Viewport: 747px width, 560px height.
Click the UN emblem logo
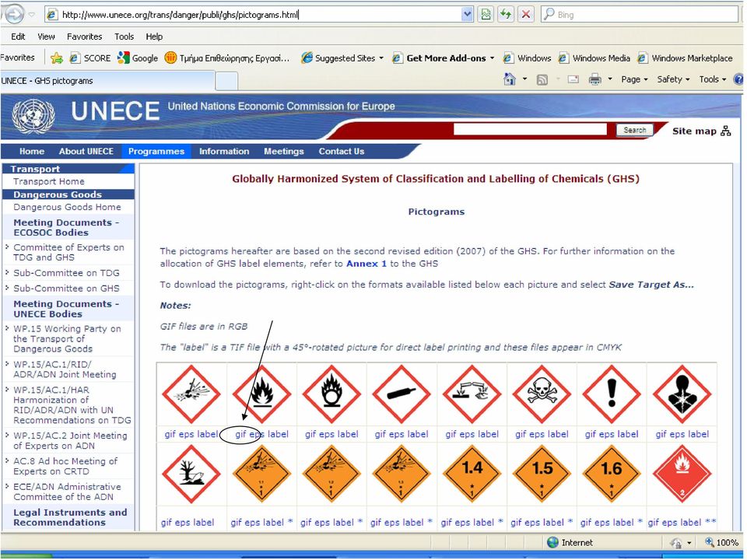tap(33, 116)
